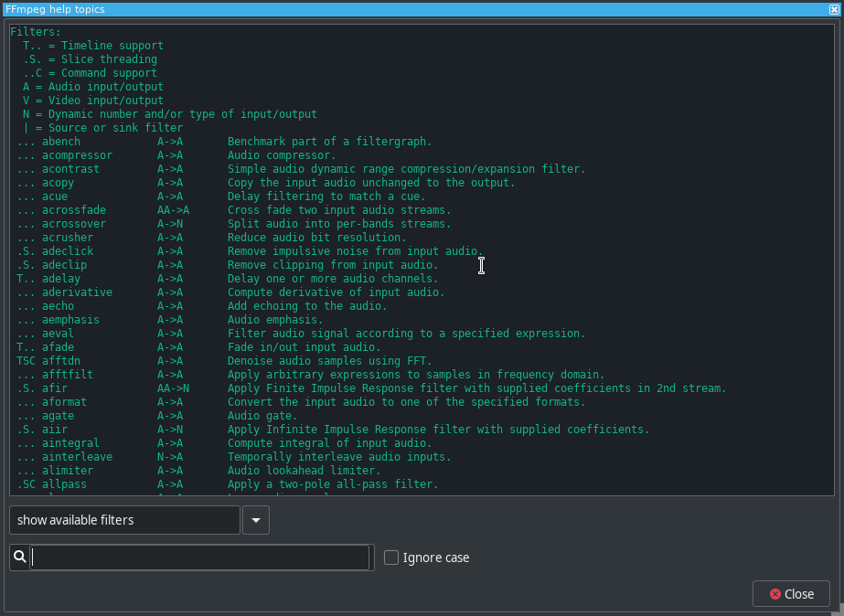Click the 'afftfilt' filter name
This screenshot has width=844, height=616.
[x=68, y=375]
